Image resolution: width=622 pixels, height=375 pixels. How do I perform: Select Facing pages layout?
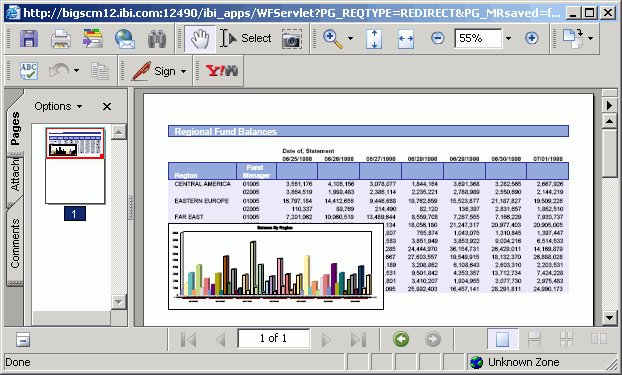[x=599, y=339]
